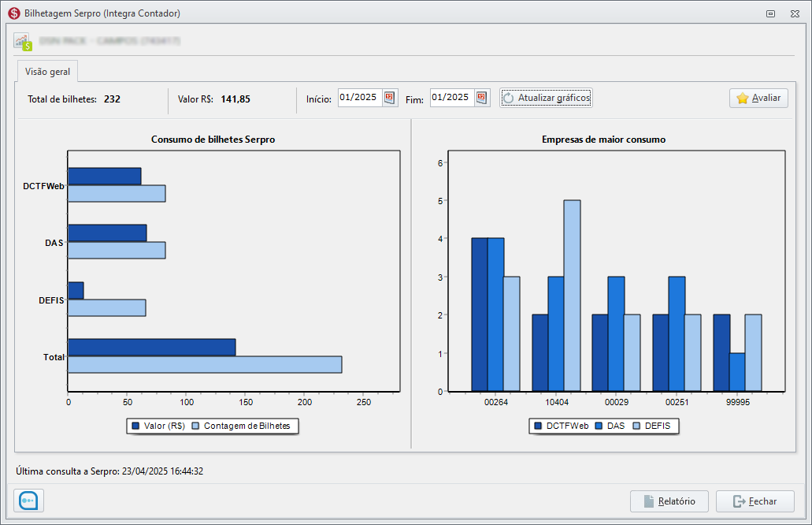Click the tallest DEFIS bar for company 10404
The height and width of the screenshot is (525, 812).
(573, 296)
